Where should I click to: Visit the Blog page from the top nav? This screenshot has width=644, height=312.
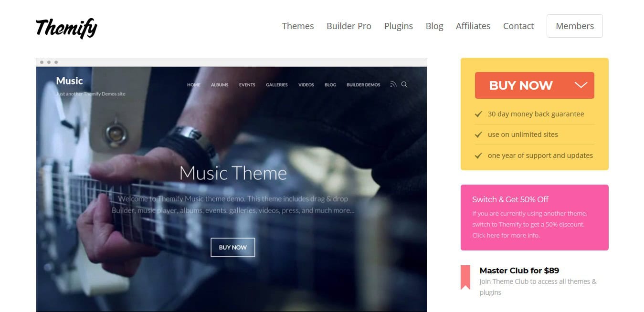[x=434, y=26]
